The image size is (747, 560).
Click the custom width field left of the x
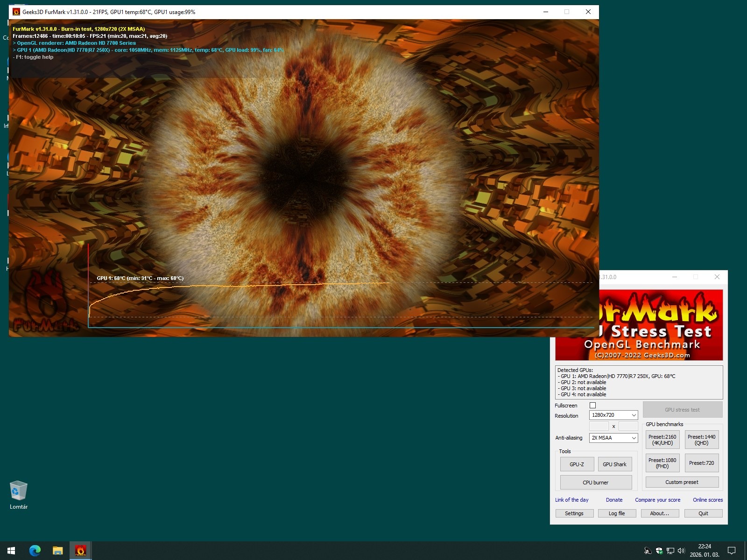[599, 426]
